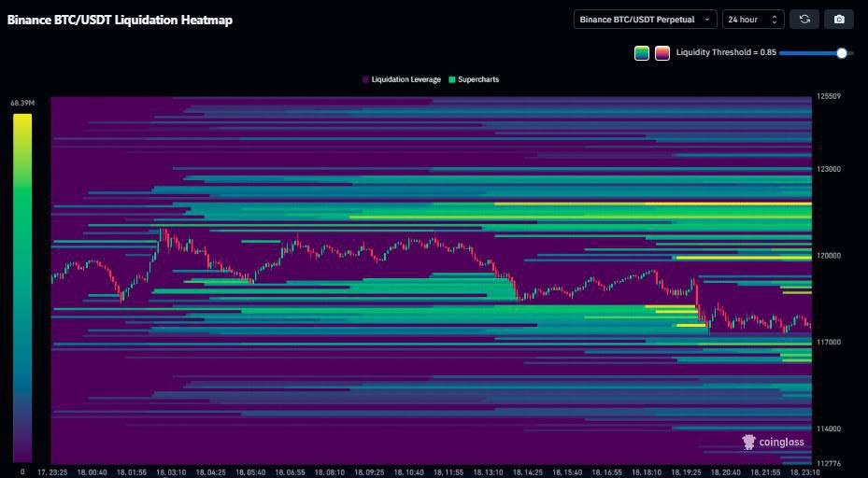Take a chart snapshot with camera icon
The width and height of the screenshot is (868, 478).
[x=839, y=20]
